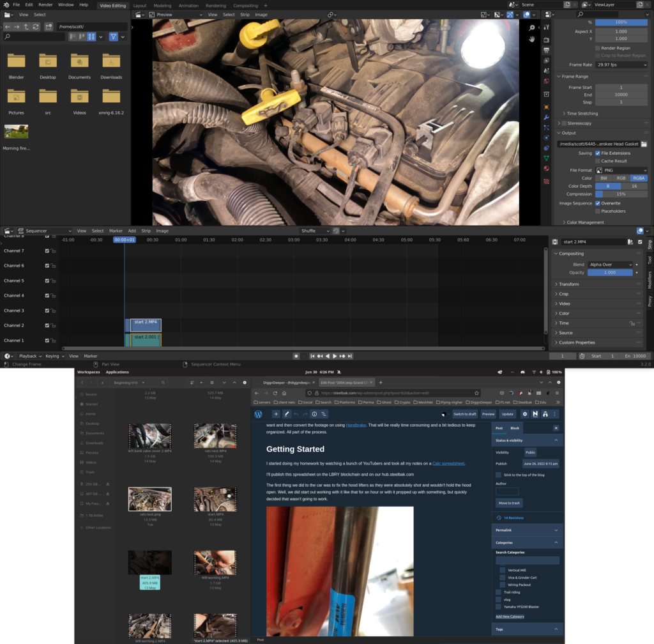Select the start 2.MP4 strip on Channel 2
The width and height of the screenshot is (654, 644).
[x=145, y=325]
